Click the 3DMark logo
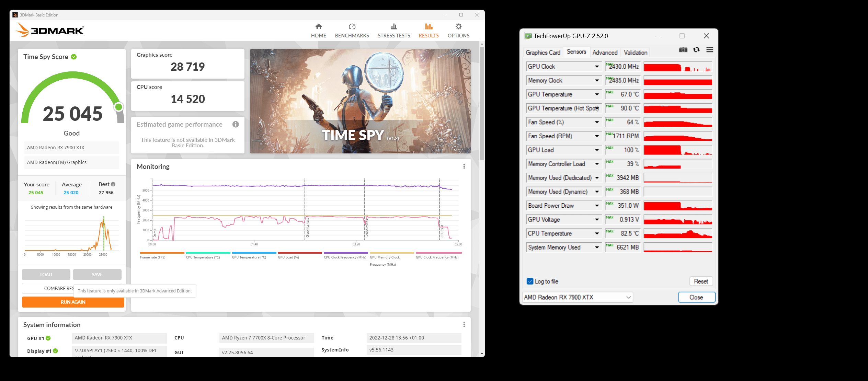 pos(50,30)
